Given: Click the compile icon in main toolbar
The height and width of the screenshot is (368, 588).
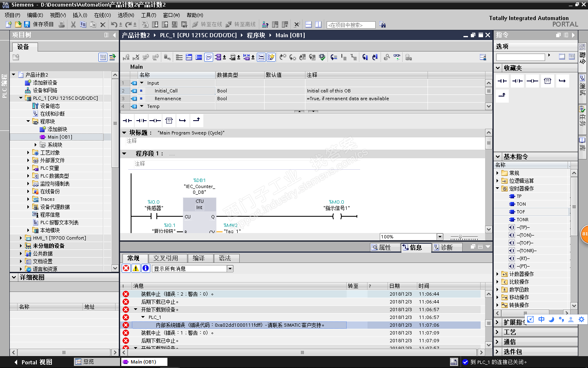Looking at the screenshot, I should pos(146,25).
